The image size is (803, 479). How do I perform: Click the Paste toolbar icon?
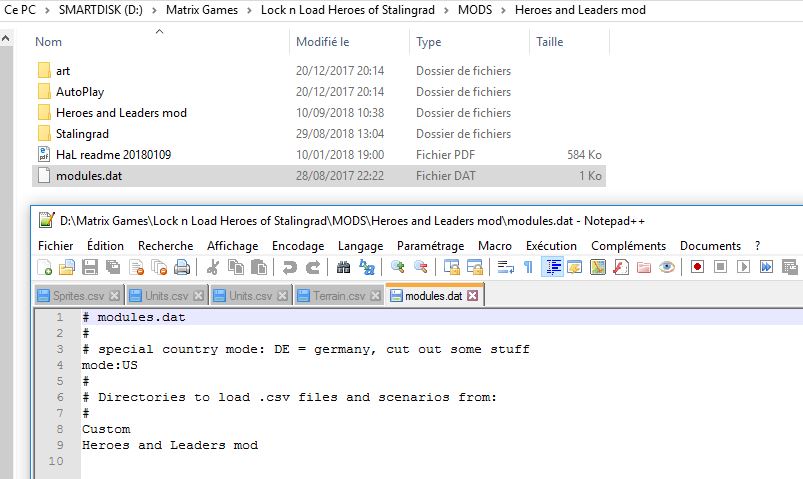[x=259, y=267]
